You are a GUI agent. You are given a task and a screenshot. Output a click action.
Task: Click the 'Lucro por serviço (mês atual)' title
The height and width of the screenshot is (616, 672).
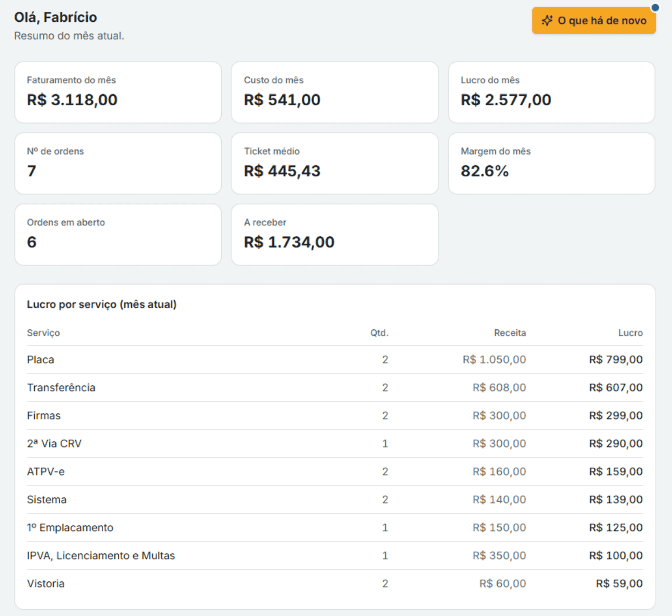click(102, 304)
